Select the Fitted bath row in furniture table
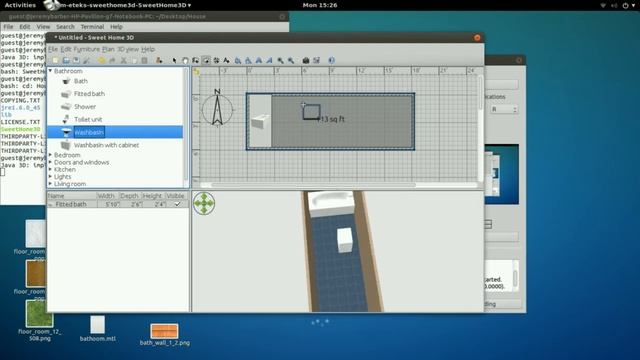 pyautogui.click(x=118, y=204)
